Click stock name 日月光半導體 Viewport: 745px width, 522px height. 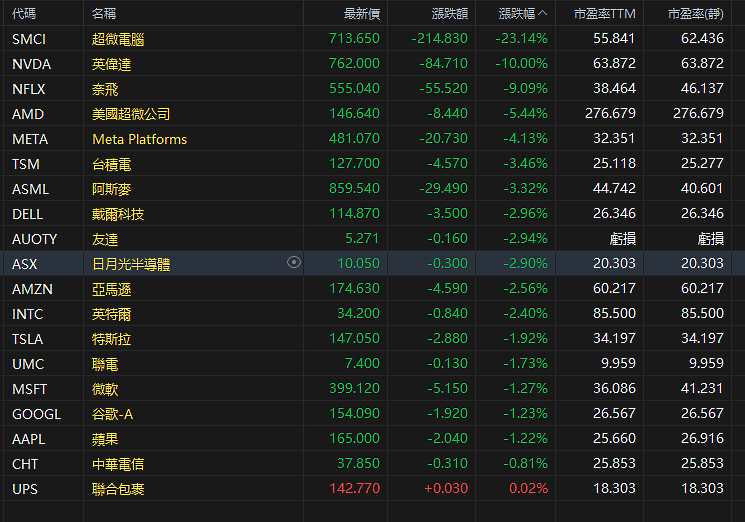click(131, 264)
